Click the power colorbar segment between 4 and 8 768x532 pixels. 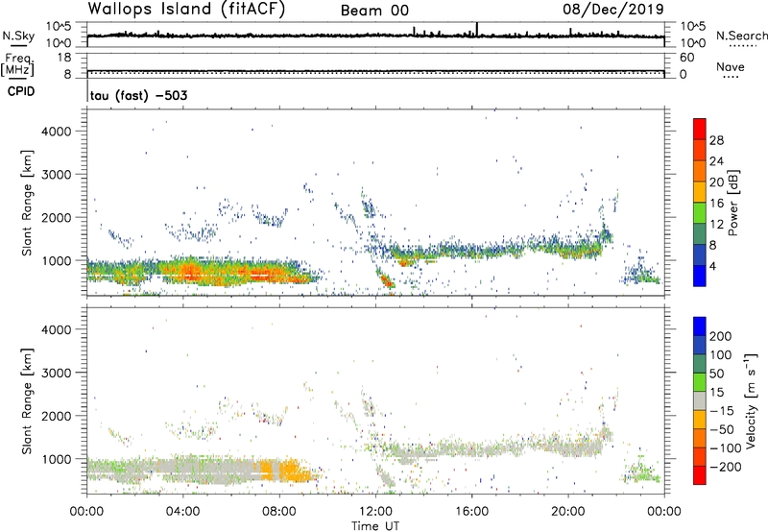700,254
